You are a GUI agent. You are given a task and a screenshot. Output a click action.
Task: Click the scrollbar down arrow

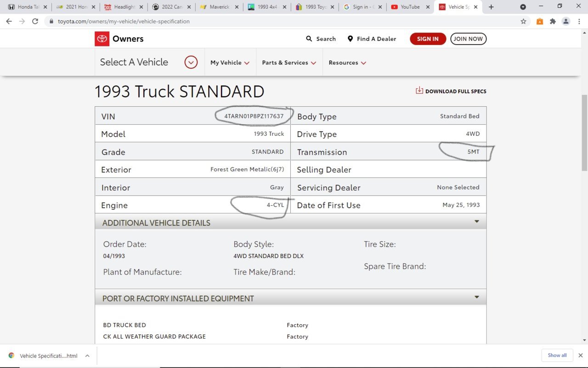[x=584, y=340]
